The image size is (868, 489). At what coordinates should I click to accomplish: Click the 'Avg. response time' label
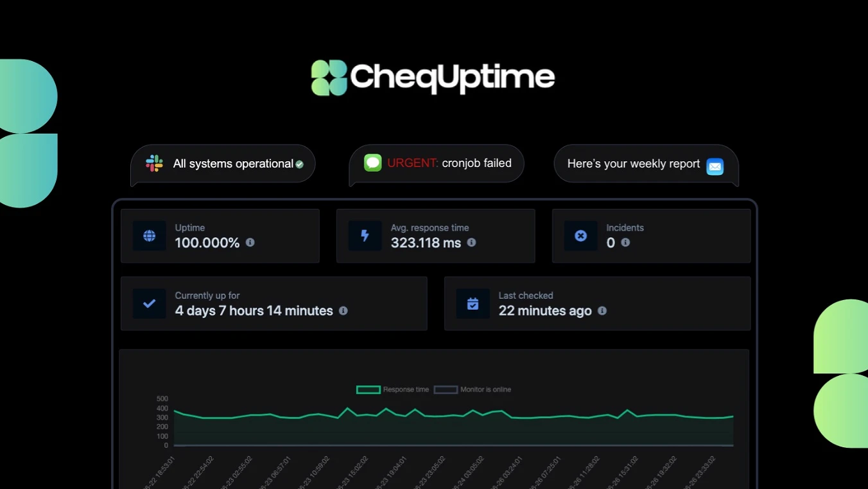[x=430, y=227]
